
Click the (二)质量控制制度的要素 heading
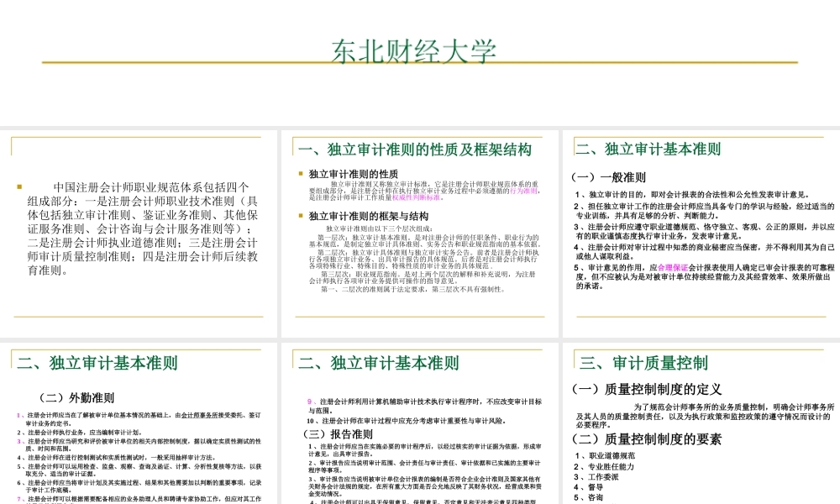(x=646, y=439)
